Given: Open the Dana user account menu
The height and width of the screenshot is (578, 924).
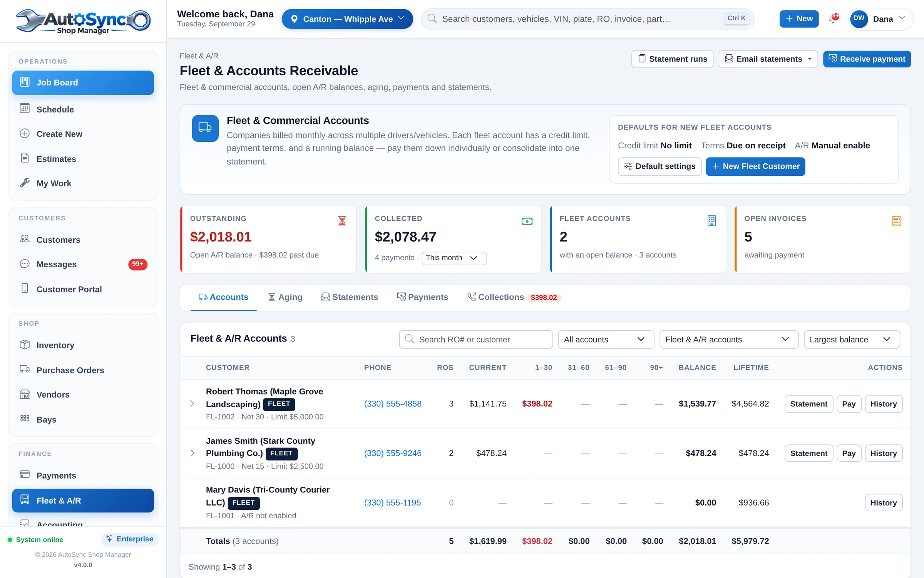Looking at the screenshot, I should 880,19.
